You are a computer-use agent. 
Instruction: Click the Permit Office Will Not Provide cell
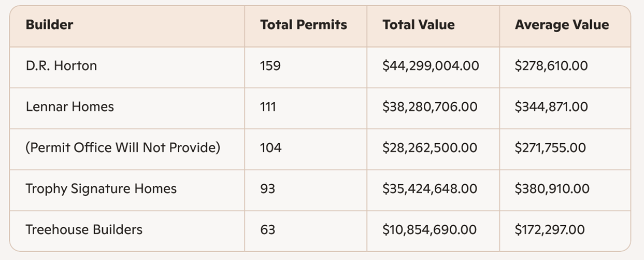[123, 148]
